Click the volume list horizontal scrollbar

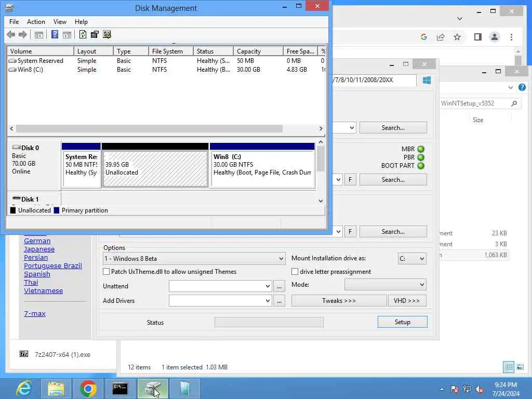pyautogui.click(x=149, y=129)
